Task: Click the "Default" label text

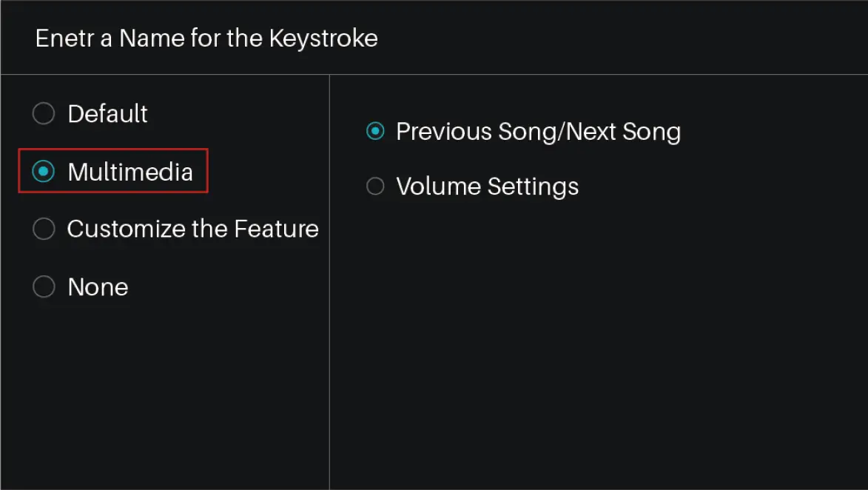Action: point(107,114)
